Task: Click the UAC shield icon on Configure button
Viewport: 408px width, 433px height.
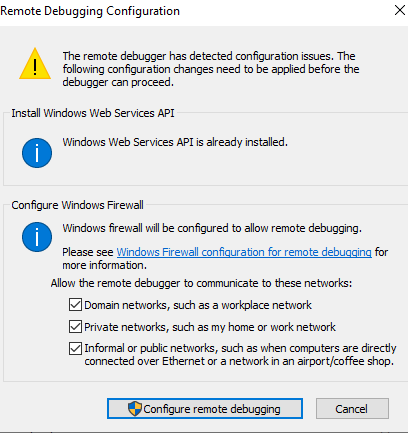Action: click(135, 409)
